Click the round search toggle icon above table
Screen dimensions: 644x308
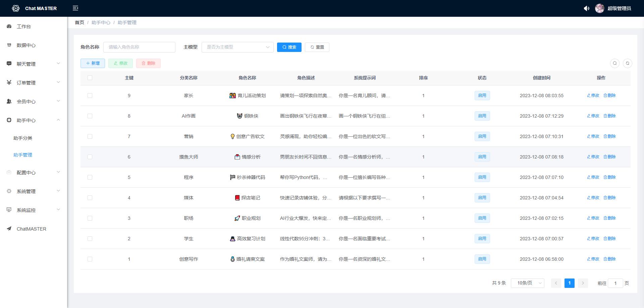point(615,63)
